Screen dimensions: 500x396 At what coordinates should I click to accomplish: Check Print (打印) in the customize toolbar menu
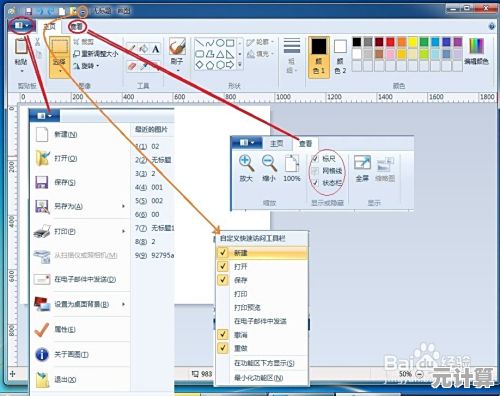pyautogui.click(x=261, y=294)
